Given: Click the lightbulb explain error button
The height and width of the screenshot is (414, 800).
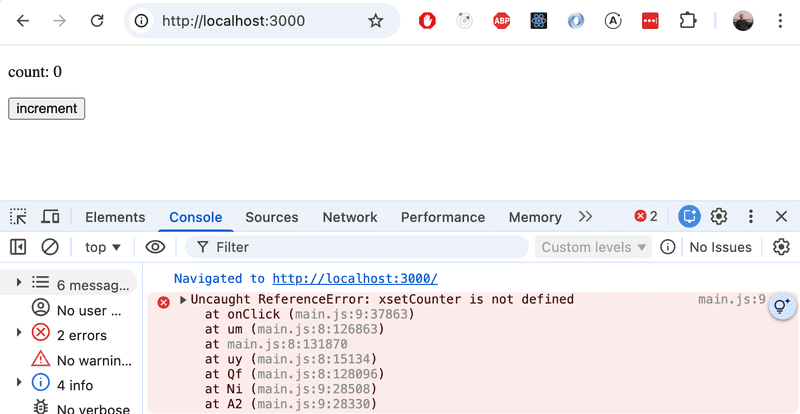Looking at the screenshot, I should coord(782,306).
